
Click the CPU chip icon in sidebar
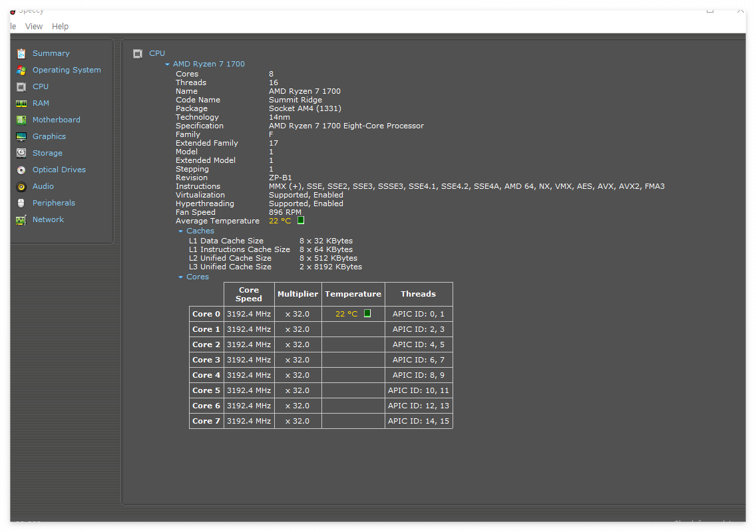(x=21, y=86)
